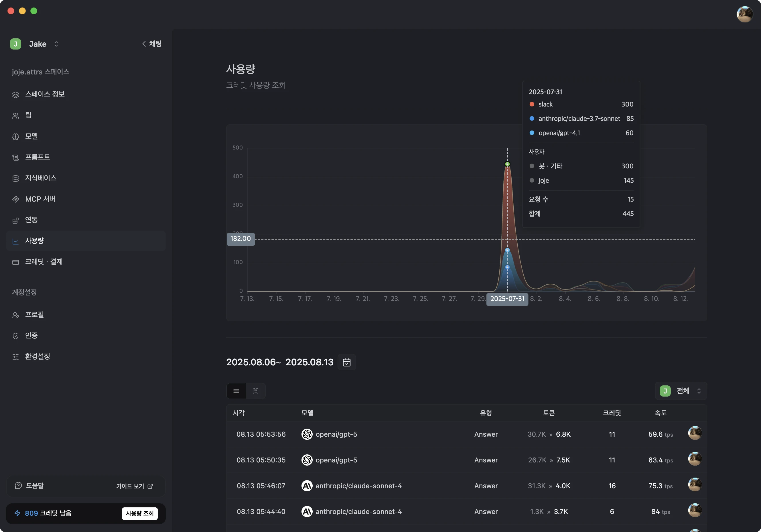Click the 환경설정 sliders icon
This screenshot has width=761, height=532.
tap(15, 357)
